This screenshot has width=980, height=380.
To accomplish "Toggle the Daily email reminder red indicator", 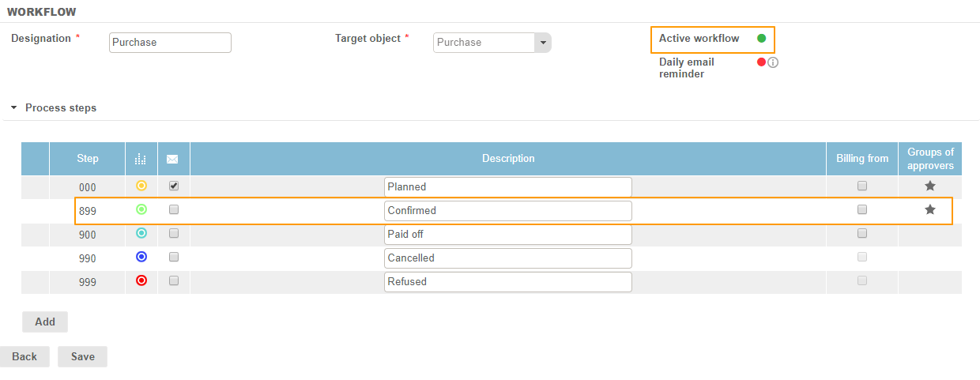I will pyautogui.click(x=761, y=62).
